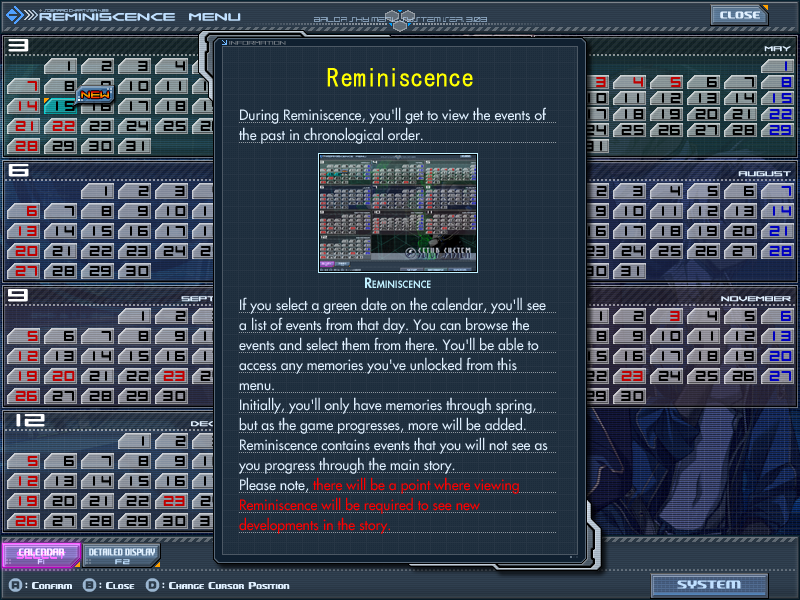Select September 30 on the calendar
Viewport: 800px width, 600px height.
(172, 395)
